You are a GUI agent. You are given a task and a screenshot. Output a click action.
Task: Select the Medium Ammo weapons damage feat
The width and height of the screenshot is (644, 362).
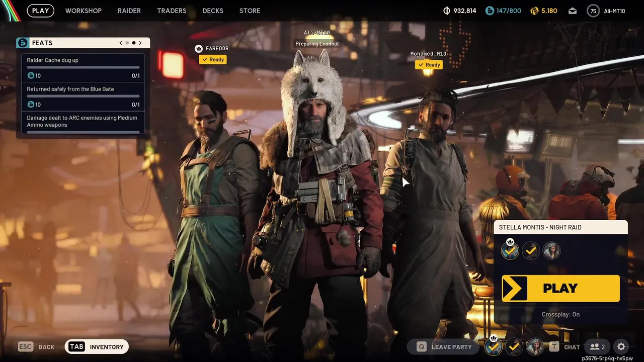(x=84, y=122)
